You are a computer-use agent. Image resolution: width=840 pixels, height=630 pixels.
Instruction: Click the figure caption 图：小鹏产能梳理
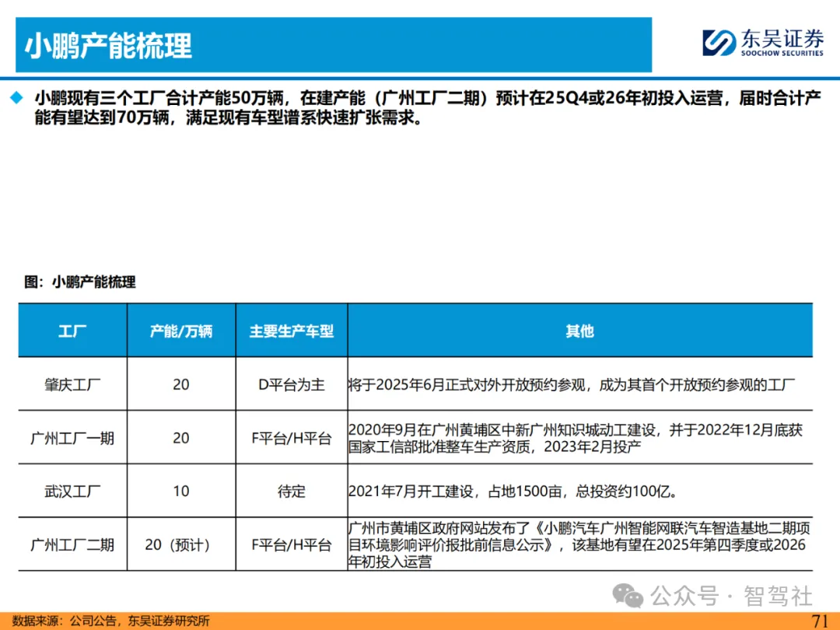pos(80,282)
